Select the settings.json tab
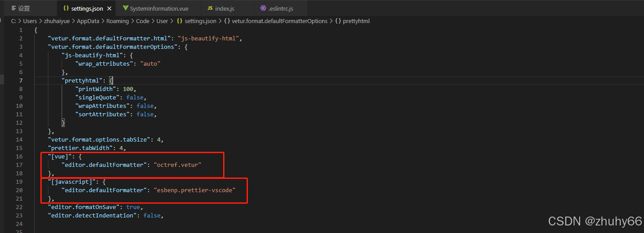The image size is (644, 233). point(87,8)
